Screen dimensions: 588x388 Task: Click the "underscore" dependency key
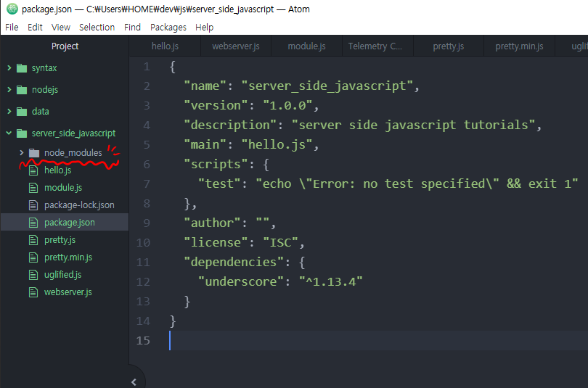(x=240, y=281)
